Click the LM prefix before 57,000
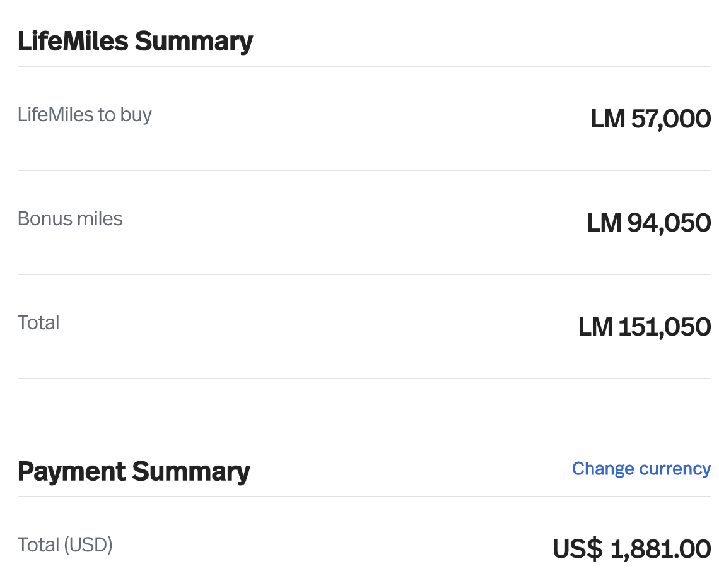This screenshot has width=719, height=588. [x=607, y=119]
